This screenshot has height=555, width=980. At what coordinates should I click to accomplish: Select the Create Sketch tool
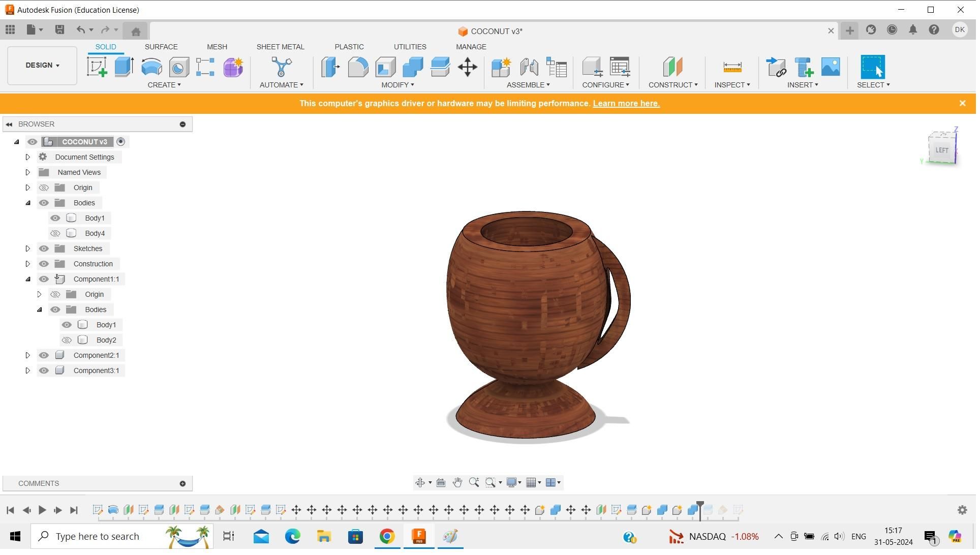click(x=97, y=67)
